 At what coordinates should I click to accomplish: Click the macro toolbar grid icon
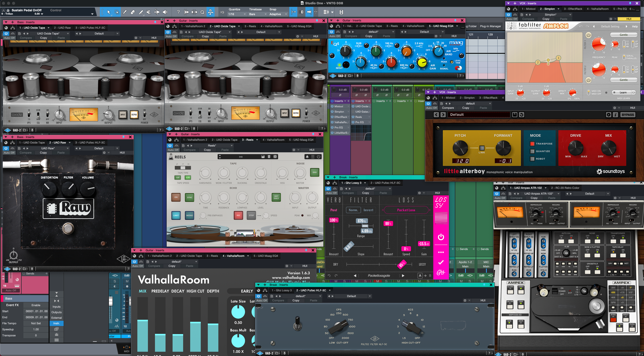[326, 12]
